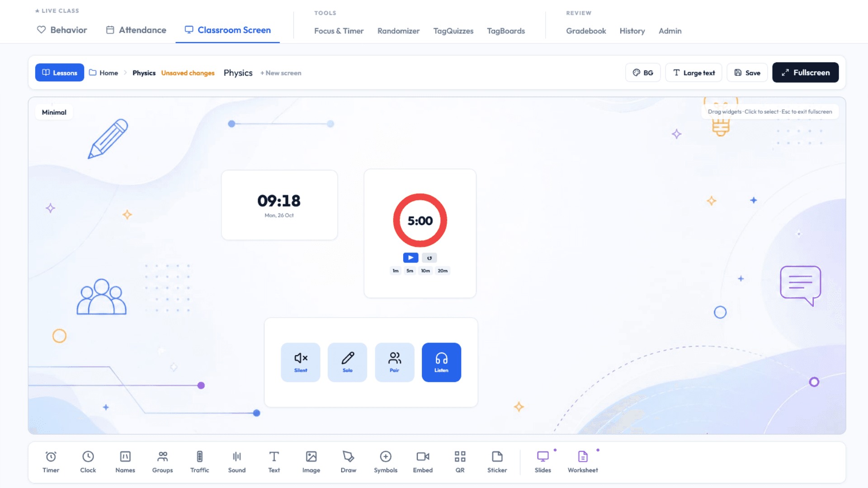Choose the 1m timer preset
This screenshot has width=868, height=488.
point(396,271)
